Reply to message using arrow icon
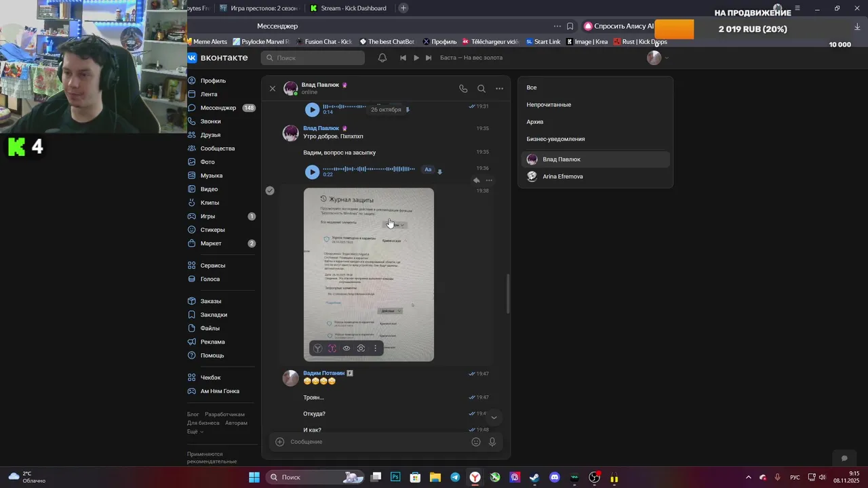868x488 pixels. 476,180
